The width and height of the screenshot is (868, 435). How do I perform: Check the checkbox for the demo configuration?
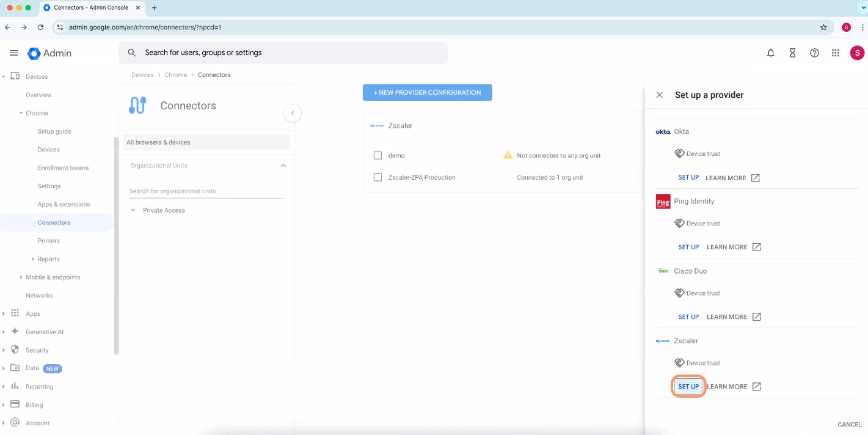pyautogui.click(x=377, y=155)
